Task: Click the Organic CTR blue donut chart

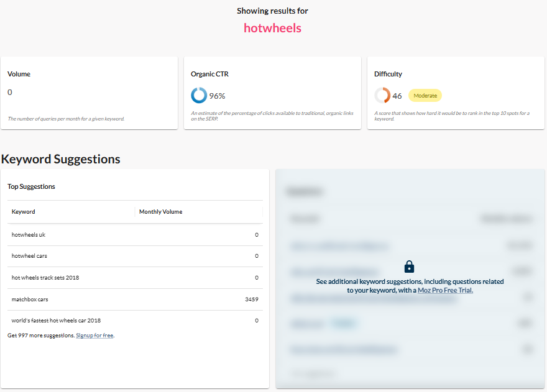Action: 199,95
